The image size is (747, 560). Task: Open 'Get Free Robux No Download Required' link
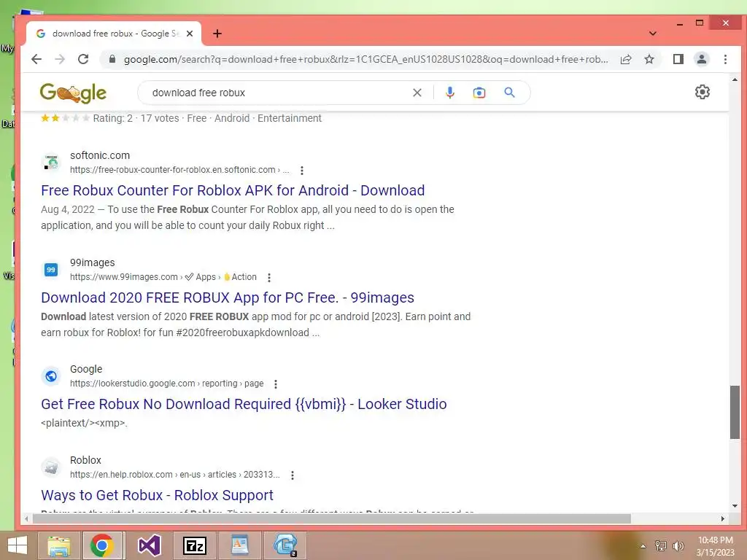(244, 404)
